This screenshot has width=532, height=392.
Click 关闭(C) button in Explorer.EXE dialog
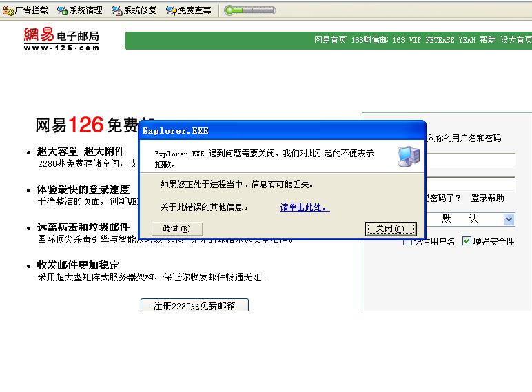(x=391, y=229)
